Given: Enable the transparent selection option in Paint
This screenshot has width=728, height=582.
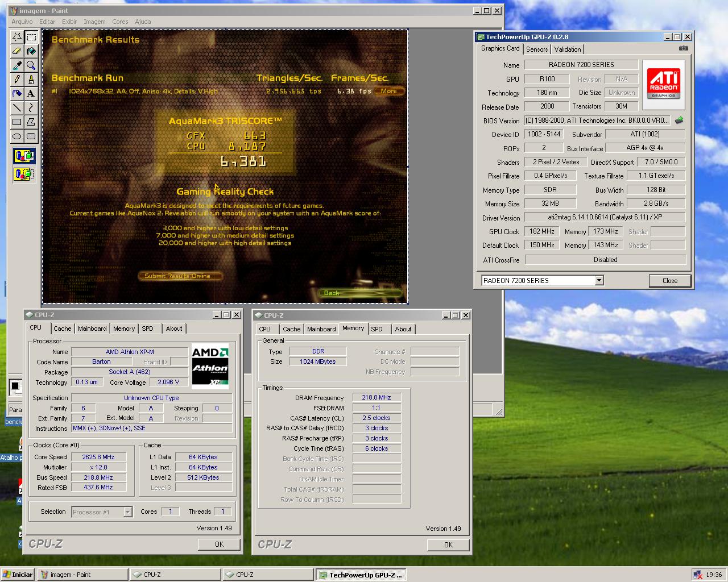Looking at the screenshot, I should pyautogui.click(x=24, y=173).
